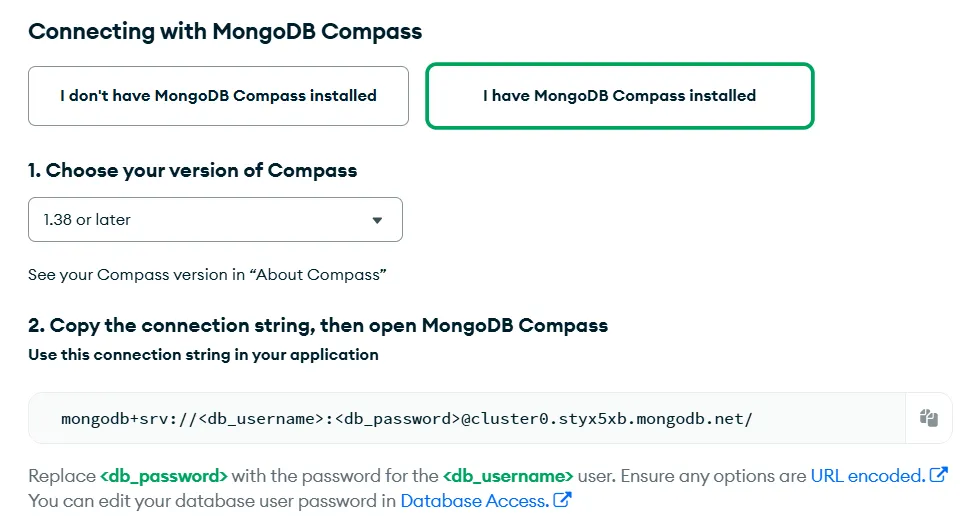Screen dimensions: 972x527
Task: Open the "URL encoded." link text
Action: pyautogui.click(x=867, y=476)
